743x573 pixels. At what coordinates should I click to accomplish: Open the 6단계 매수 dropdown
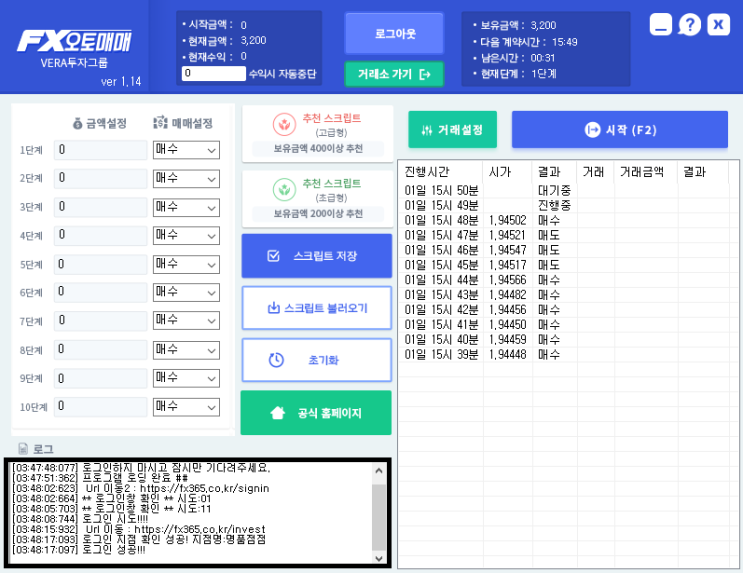point(186,292)
